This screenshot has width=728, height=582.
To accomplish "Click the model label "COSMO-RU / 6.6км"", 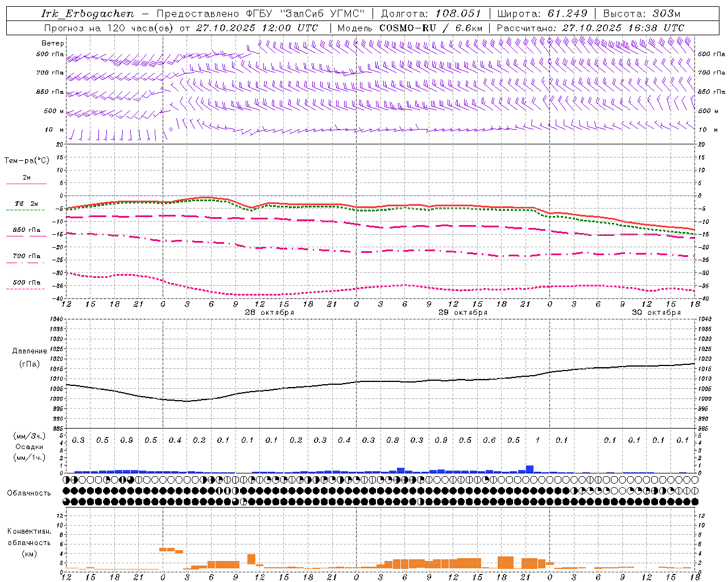I will (431, 28).
